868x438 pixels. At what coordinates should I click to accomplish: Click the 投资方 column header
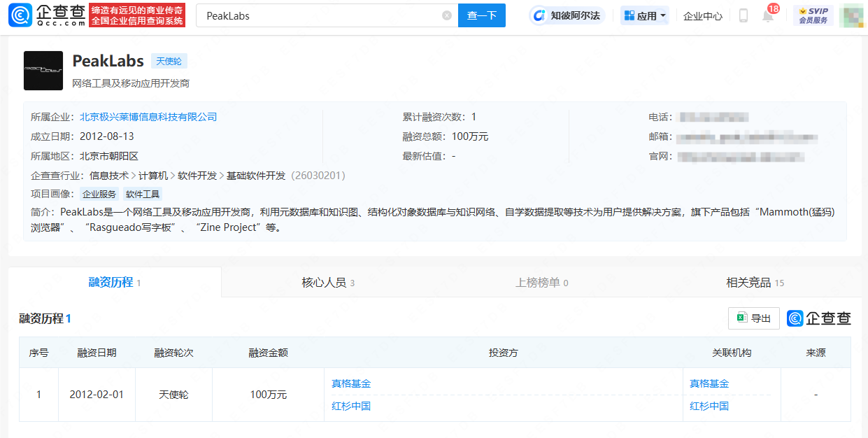[x=504, y=353]
